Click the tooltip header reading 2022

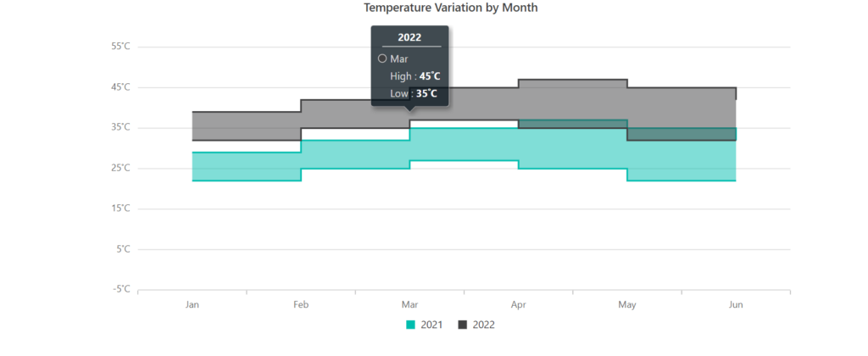409,37
